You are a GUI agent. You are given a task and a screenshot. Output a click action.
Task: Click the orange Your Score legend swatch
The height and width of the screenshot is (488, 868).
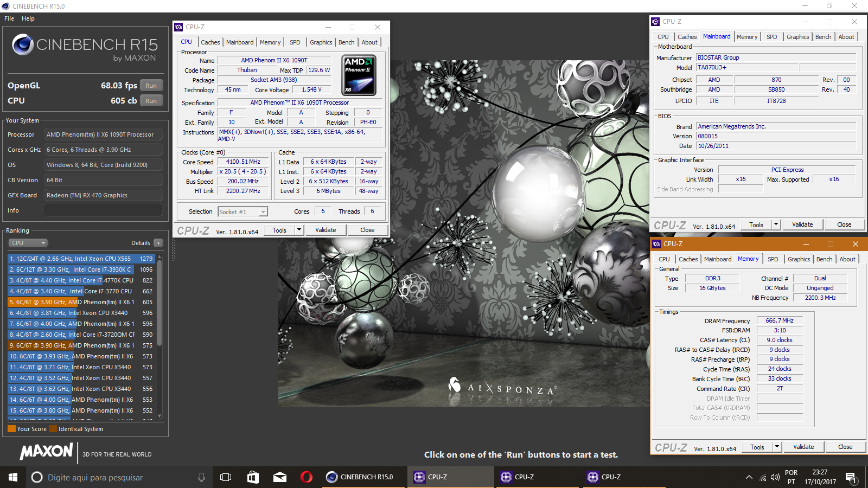click(11, 429)
